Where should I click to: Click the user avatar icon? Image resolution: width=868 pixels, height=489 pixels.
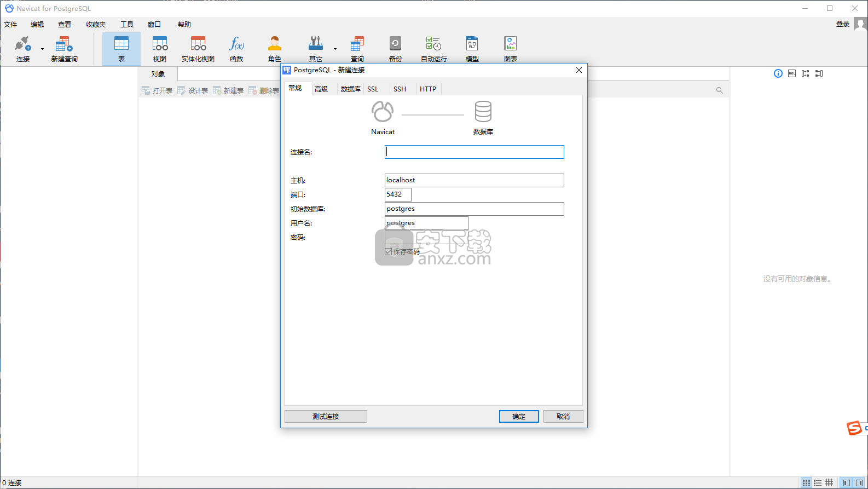click(860, 24)
